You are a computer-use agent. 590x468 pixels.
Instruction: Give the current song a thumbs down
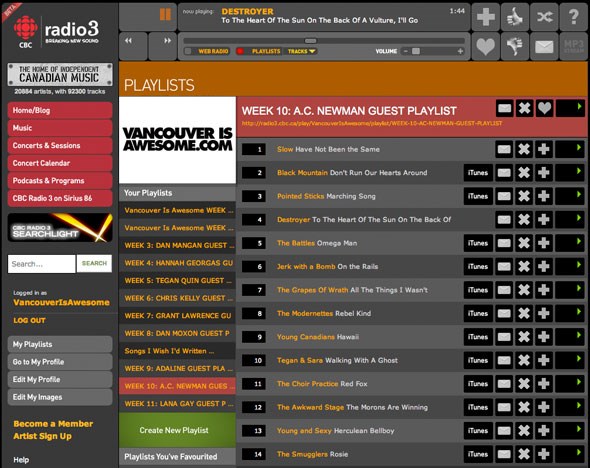point(515,46)
